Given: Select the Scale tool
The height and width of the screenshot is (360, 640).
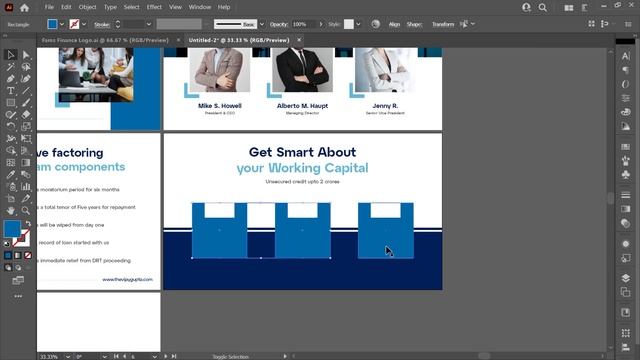Looking at the screenshot, I should (26, 127).
